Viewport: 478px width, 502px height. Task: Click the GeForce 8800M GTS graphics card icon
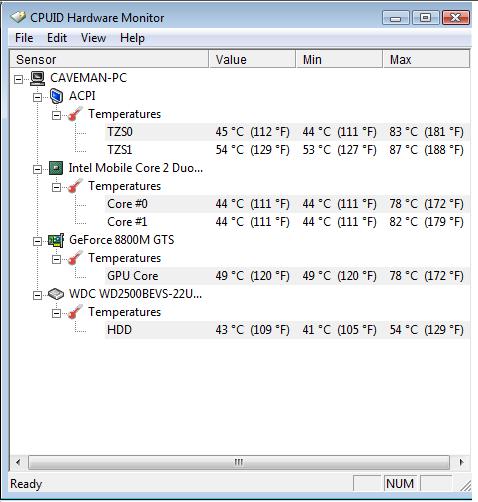(x=56, y=240)
